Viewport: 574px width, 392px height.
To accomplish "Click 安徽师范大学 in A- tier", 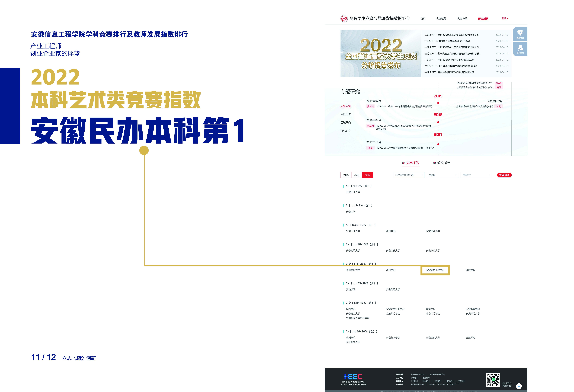I will 433,231.
